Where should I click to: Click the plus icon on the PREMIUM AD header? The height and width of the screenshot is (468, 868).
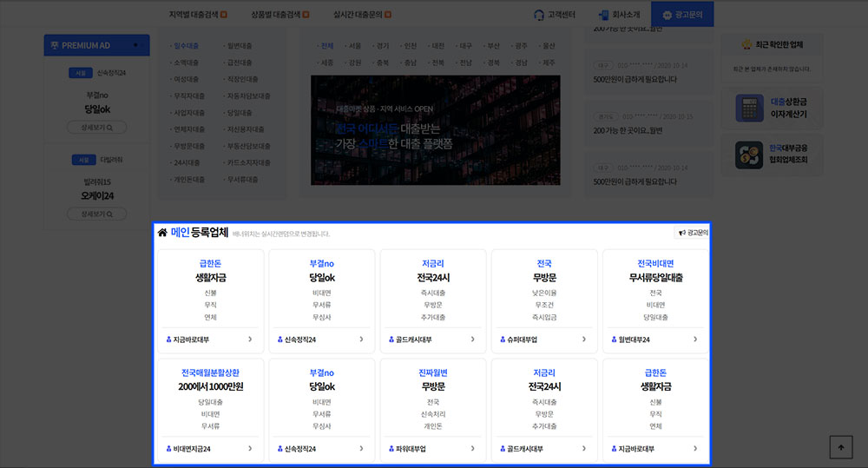click(x=135, y=45)
